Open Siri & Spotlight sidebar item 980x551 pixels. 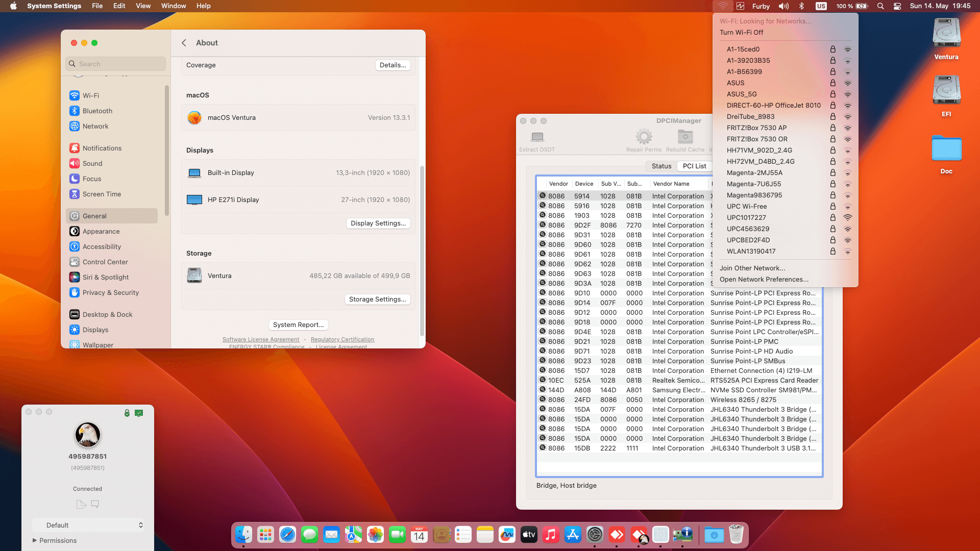105,277
